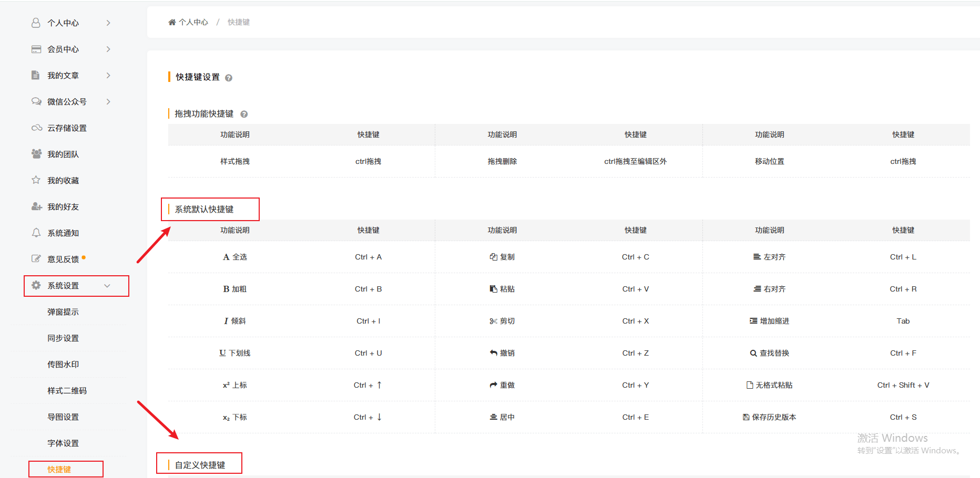The height and width of the screenshot is (478, 980).
Task: Expand the 微信公众号 submenu arrow
Action: tap(108, 101)
